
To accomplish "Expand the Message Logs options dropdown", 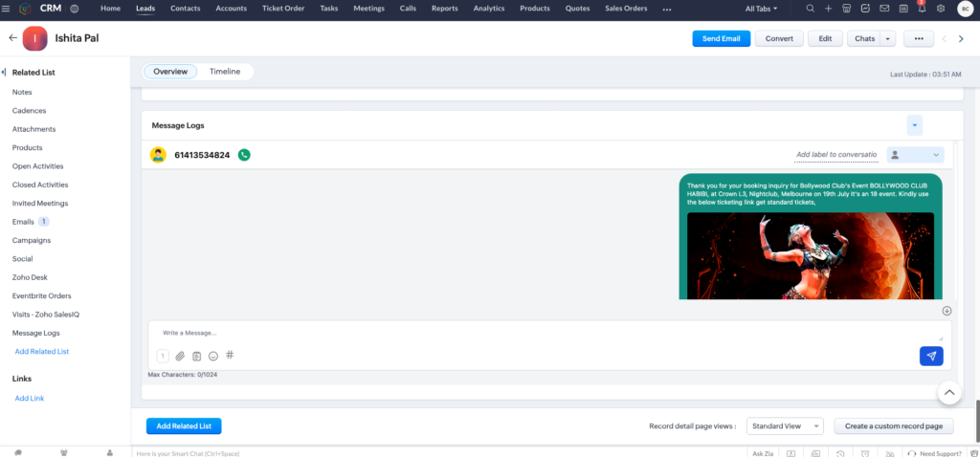I will (x=914, y=125).
